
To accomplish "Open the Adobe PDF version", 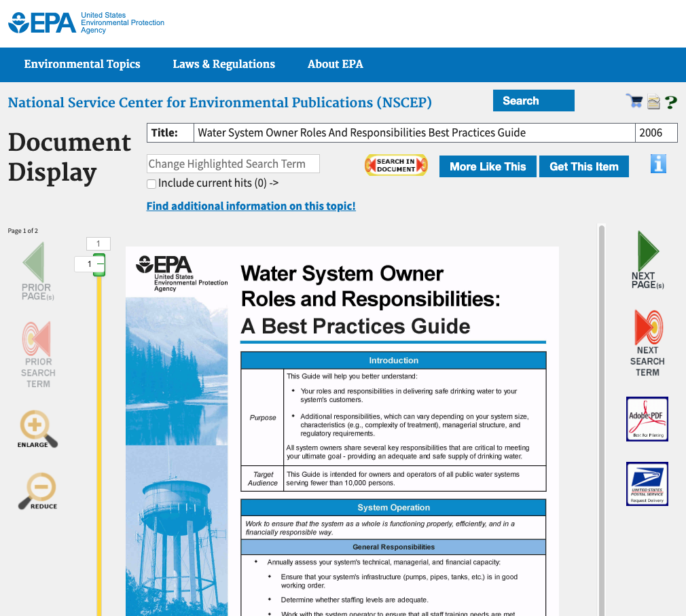I will tap(647, 418).
